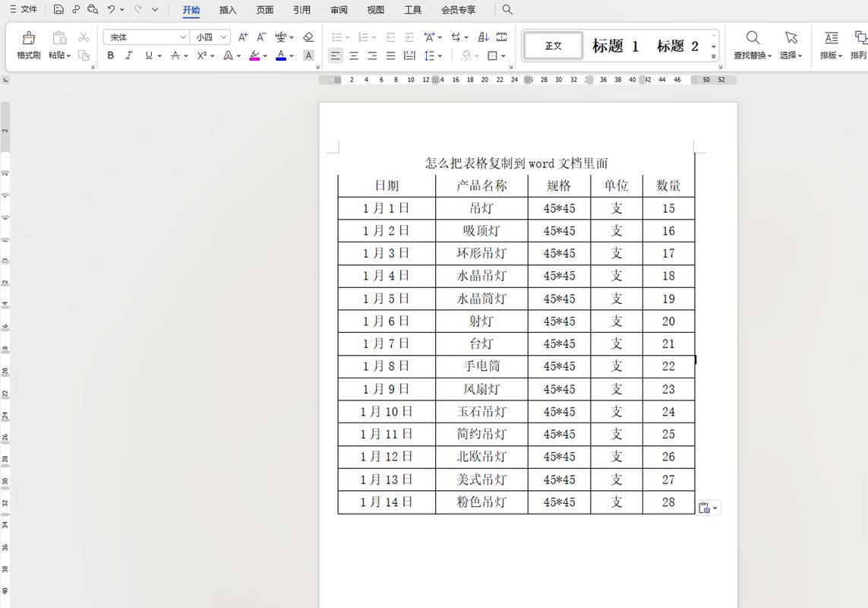
Task: Click the Redo arrow icon
Action: tap(138, 9)
